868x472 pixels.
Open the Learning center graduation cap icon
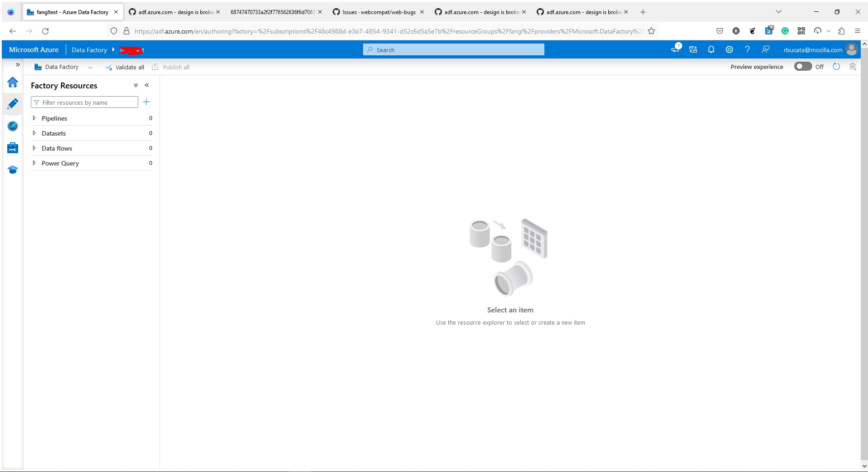tap(13, 170)
